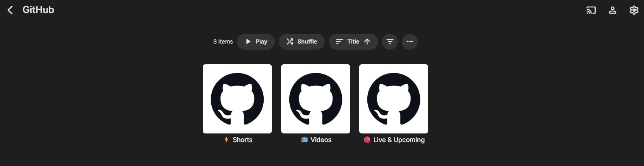644x166 pixels.
Task: Change sort order via Title button
Action: coord(353,41)
